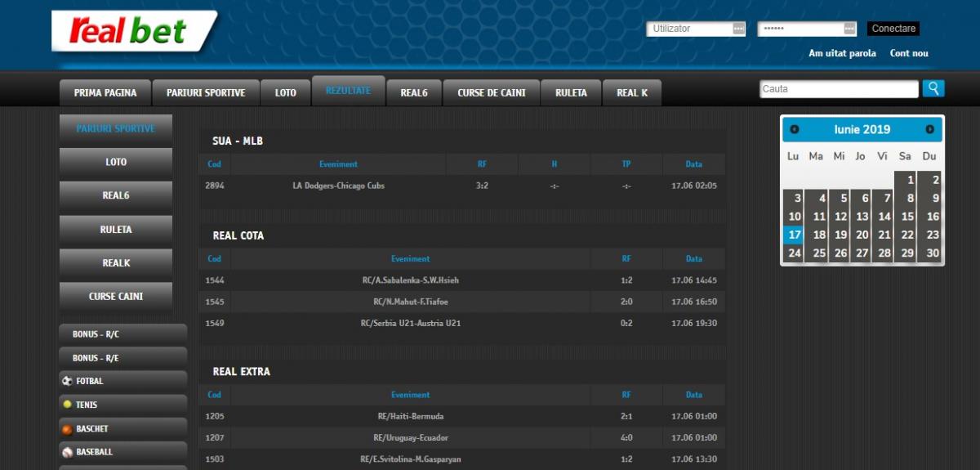Select Curse Caini in the sidebar
This screenshot has width=980, height=470.
pos(116,297)
